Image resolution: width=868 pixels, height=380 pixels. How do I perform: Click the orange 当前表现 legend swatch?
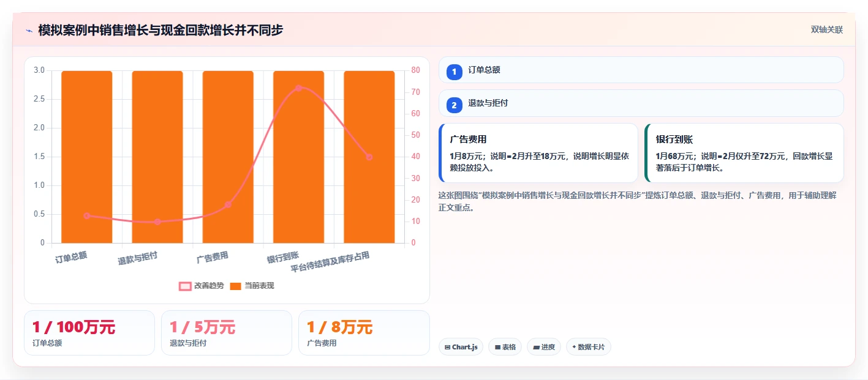236,286
